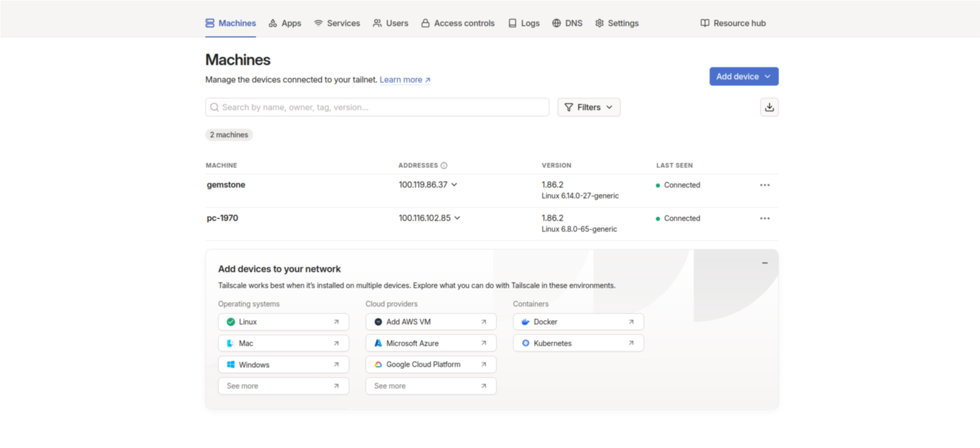Image resolution: width=980 pixels, height=448 pixels.
Task: Click See more under Cloud providers
Action: pyautogui.click(x=431, y=386)
